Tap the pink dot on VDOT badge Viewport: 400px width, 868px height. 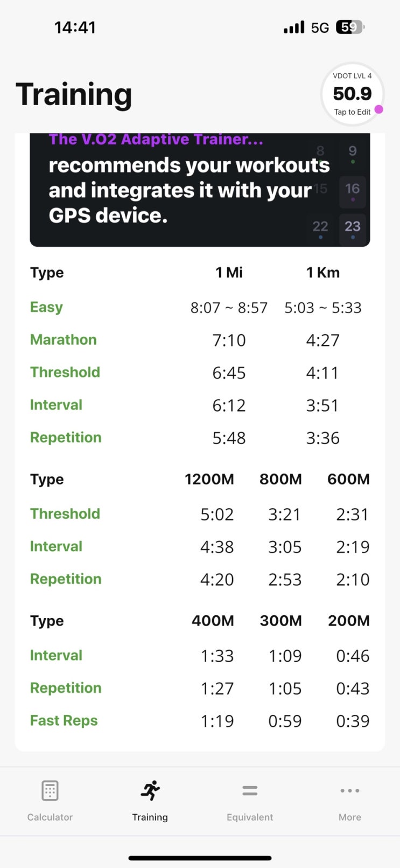[379, 109]
